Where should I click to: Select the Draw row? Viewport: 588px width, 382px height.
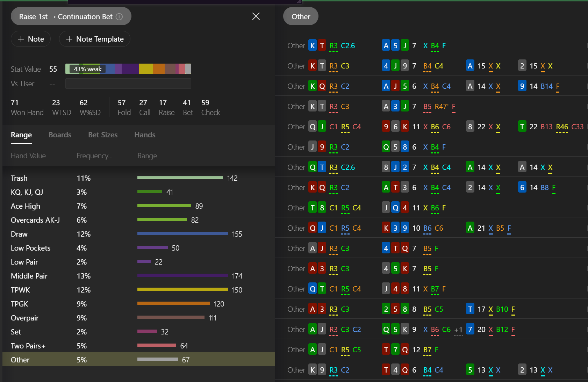click(x=138, y=234)
